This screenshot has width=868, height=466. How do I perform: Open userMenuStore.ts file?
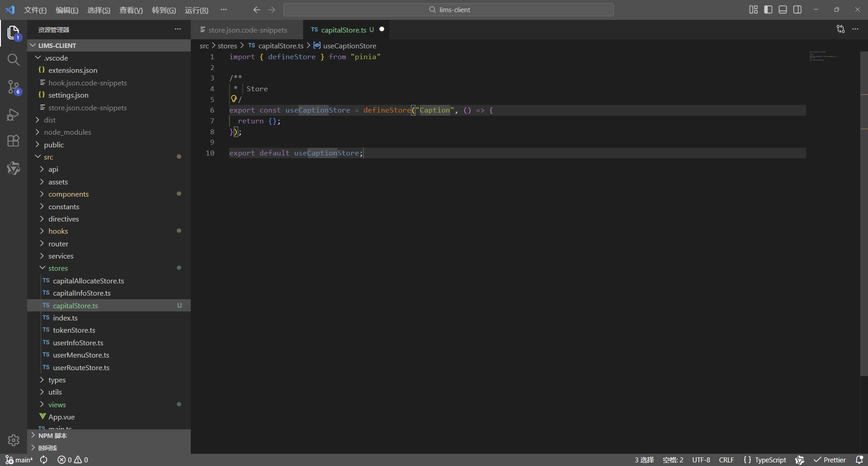coord(109,355)
